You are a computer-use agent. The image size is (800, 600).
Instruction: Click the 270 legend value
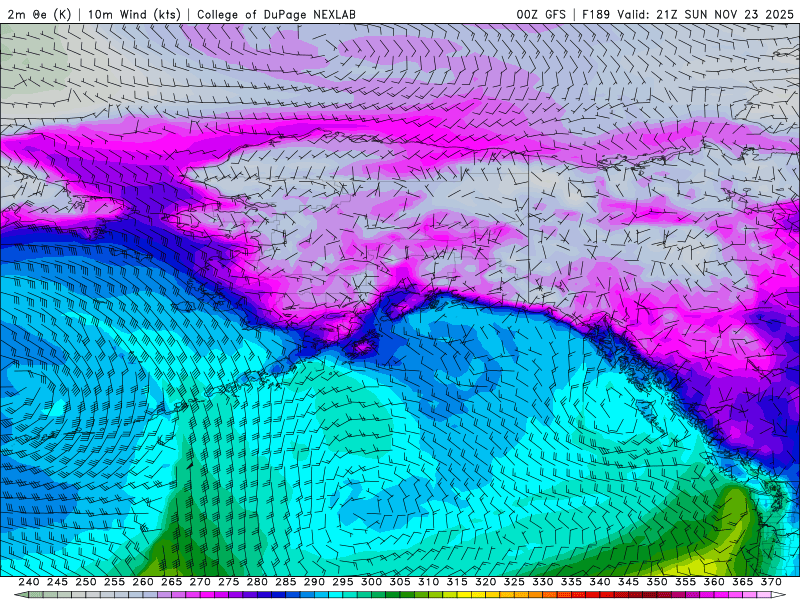(200, 582)
